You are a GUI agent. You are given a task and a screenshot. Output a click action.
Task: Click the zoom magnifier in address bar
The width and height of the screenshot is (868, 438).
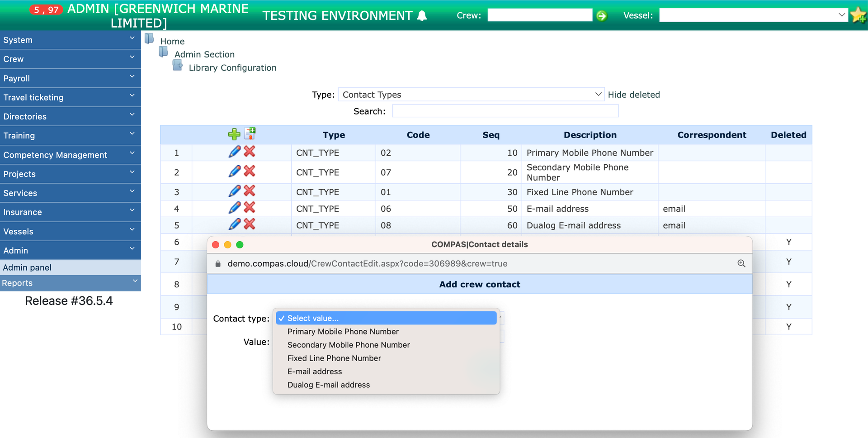click(741, 264)
